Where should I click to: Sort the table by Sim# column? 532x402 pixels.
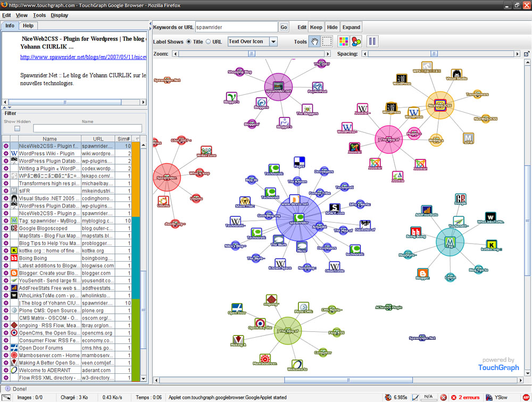[123, 139]
